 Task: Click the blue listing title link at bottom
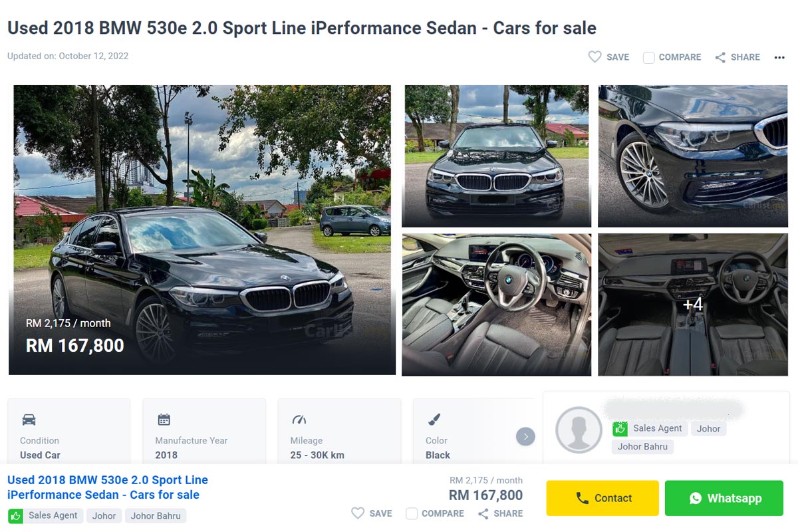pos(108,487)
